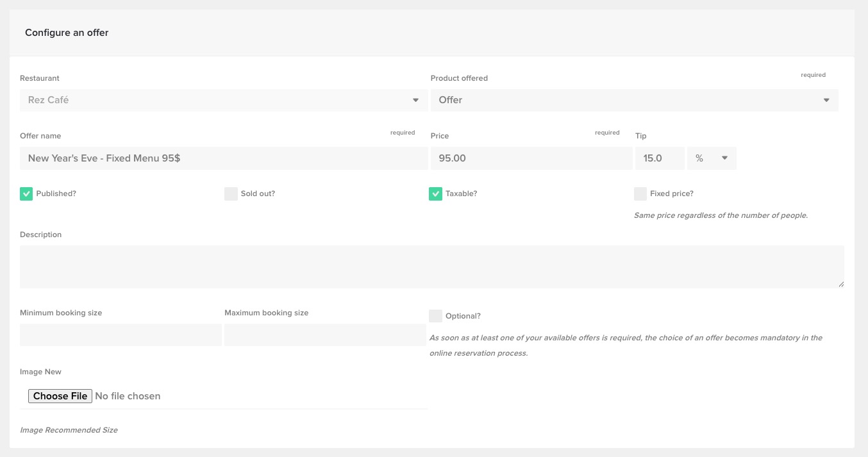Click the 'No file chosen' text

tap(128, 396)
